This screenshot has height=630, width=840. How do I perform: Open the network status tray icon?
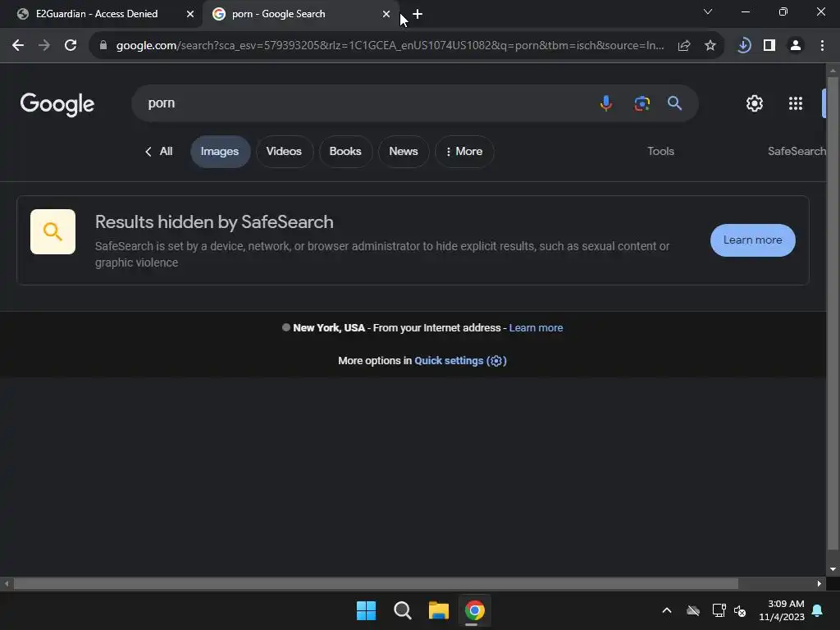tap(719, 610)
